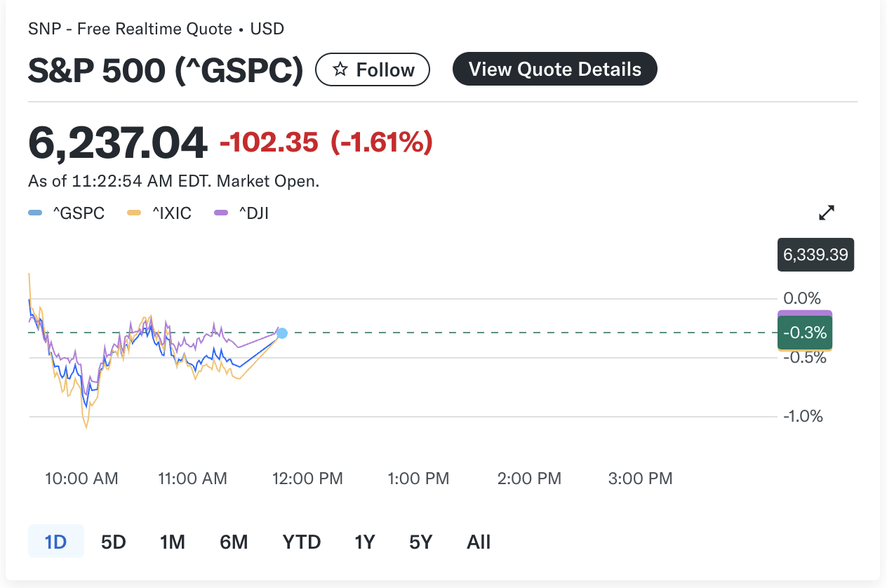This screenshot has width=887, height=588.
Task: Click the 11:00 AM axis label
Action: (x=192, y=478)
